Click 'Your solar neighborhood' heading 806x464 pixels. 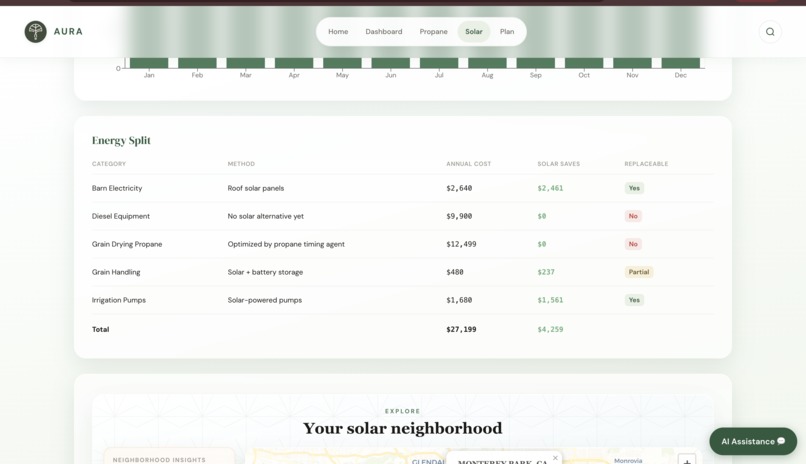[x=402, y=429]
